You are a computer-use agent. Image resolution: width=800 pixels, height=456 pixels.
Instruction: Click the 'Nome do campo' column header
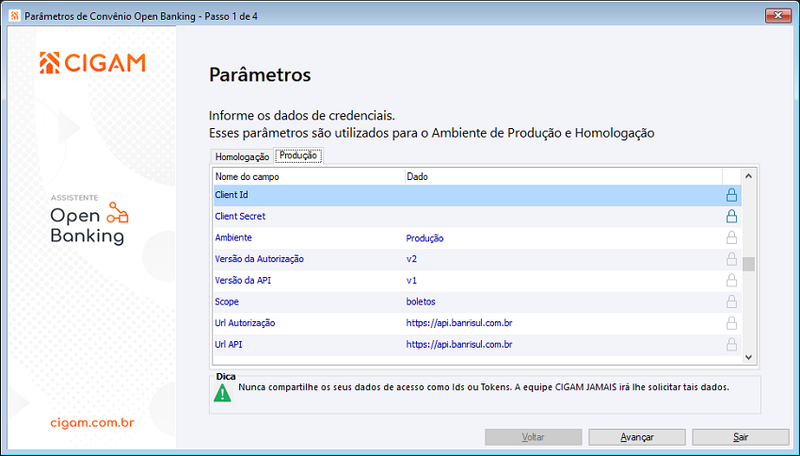click(x=309, y=176)
